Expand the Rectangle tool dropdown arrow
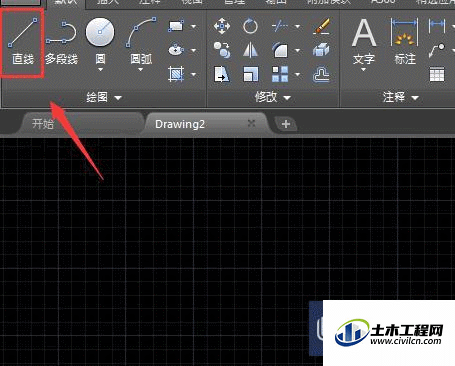This screenshot has height=366, width=455. (193, 26)
